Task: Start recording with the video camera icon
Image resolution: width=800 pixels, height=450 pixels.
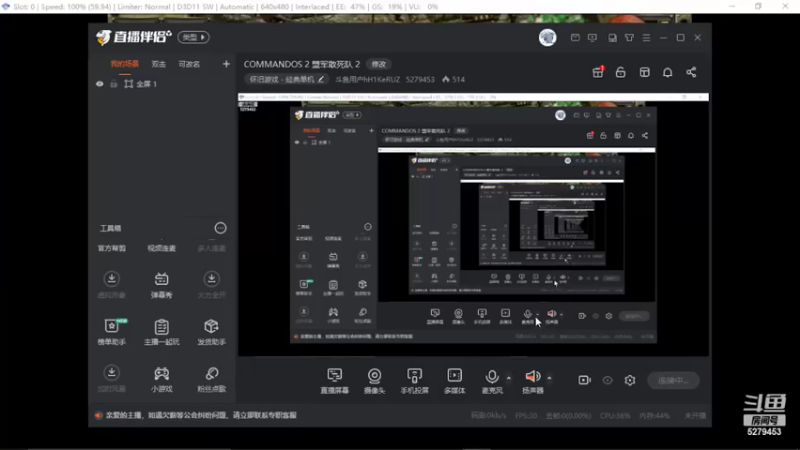Action: click(x=584, y=380)
